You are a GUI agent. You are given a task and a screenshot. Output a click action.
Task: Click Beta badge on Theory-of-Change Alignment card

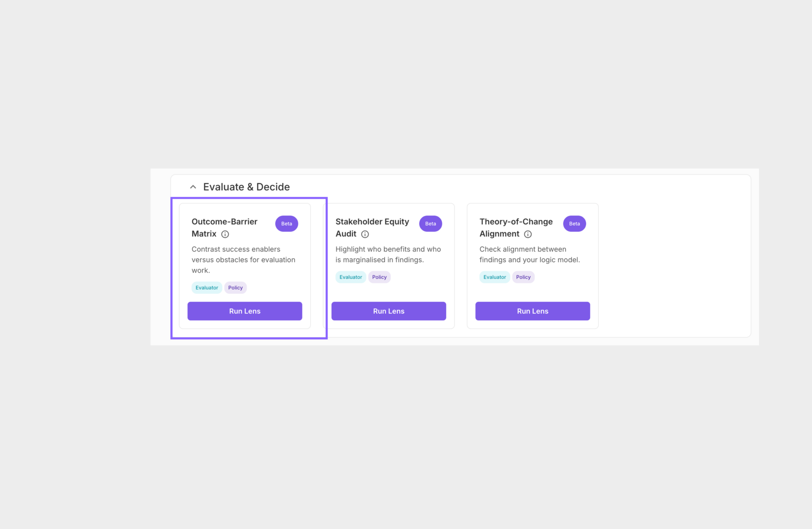pos(574,224)
